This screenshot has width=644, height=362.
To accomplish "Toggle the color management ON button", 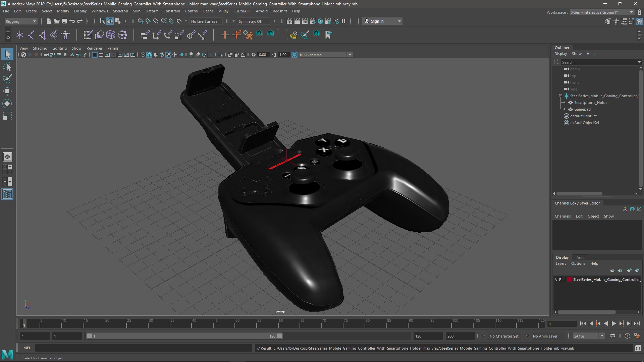I will [294, 55].
